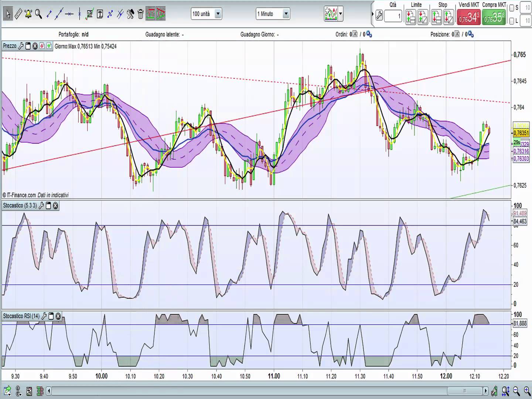The width and height of the screenshot is (532, 399).
Task: Close positions icon beside Posizione count
Action: tap(457, 34)
